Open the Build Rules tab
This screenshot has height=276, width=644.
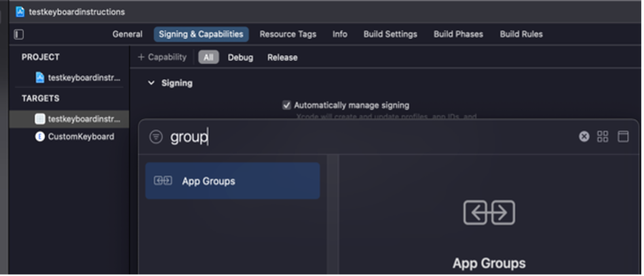[x=521, y=35]
